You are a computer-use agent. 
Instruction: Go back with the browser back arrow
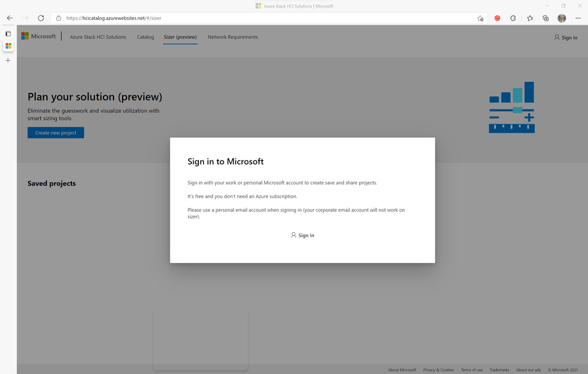tap(10, 18)
